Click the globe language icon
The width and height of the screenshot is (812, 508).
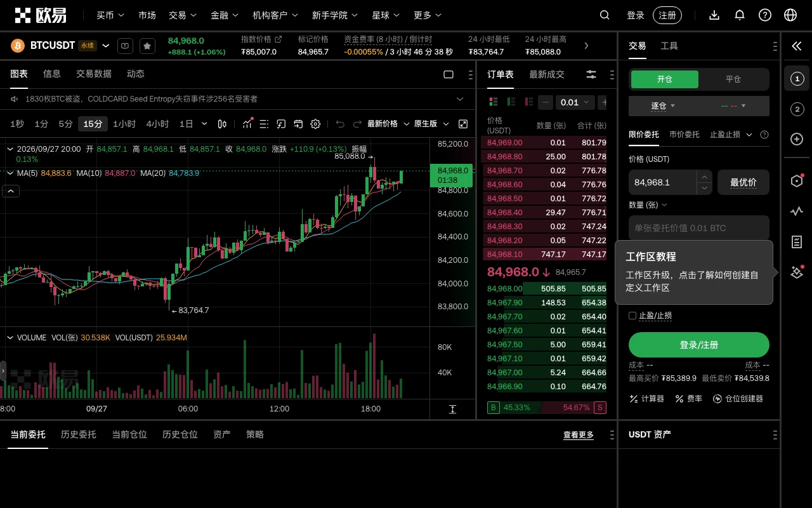(790, 15)
